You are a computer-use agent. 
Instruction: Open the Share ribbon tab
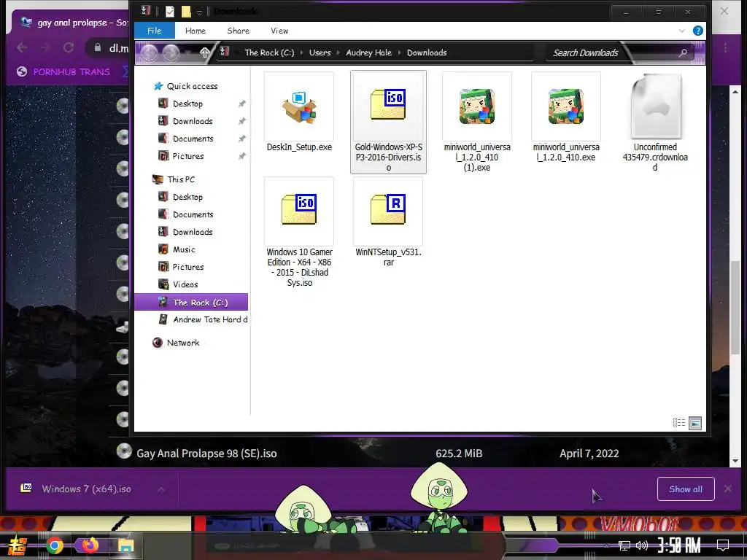239,31
